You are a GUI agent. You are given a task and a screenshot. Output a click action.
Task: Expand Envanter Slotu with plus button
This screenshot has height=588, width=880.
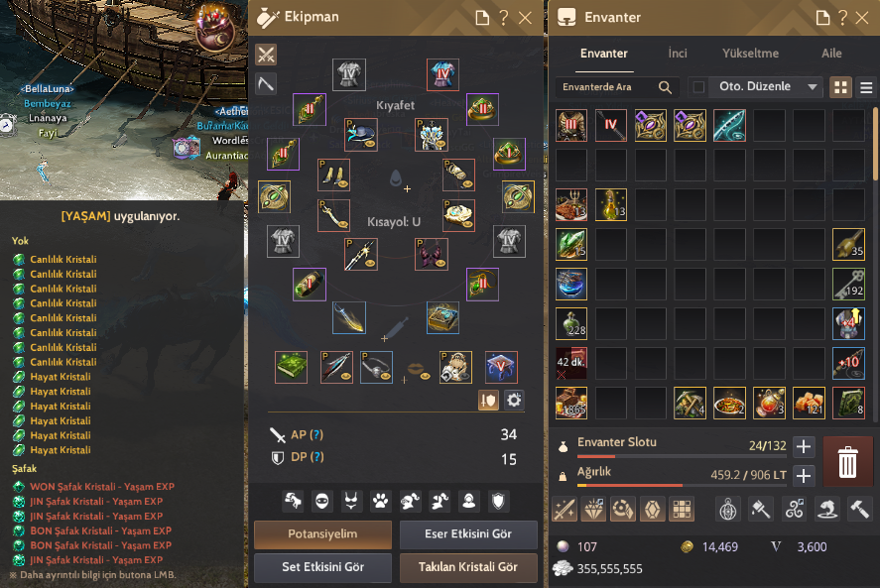pyautogui.click(x=804, y=446)
